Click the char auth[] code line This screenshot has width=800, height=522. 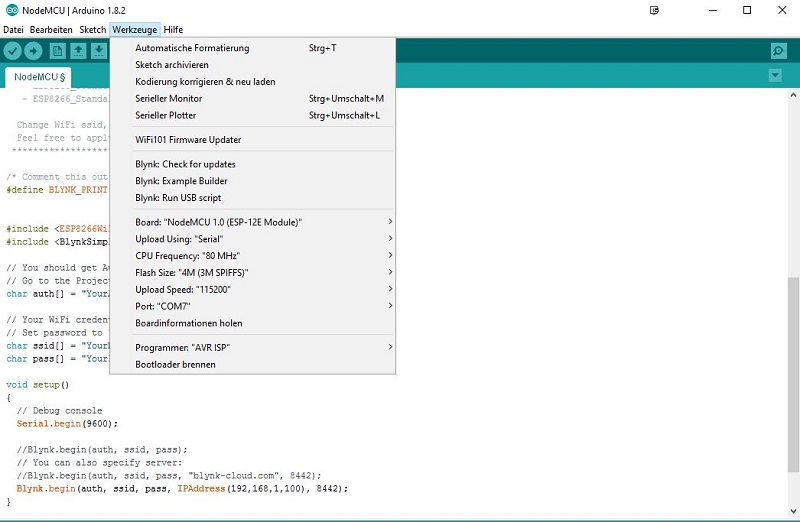tap(57, 294)
